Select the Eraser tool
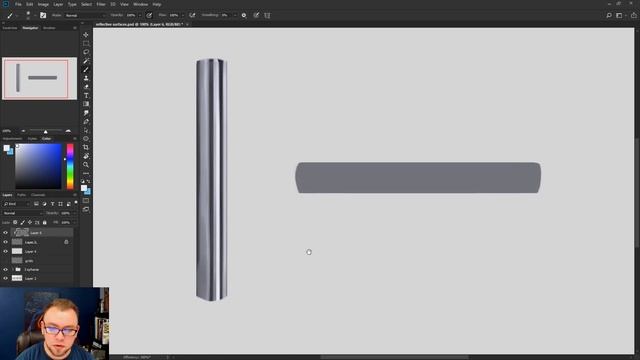640x360 pixels. coord(86,87)
